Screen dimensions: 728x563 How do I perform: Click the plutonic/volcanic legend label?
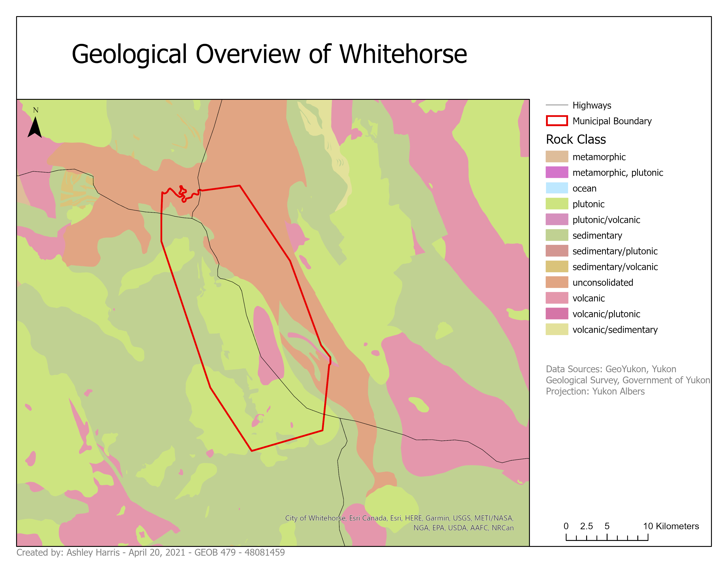click(x=606, y=220)
